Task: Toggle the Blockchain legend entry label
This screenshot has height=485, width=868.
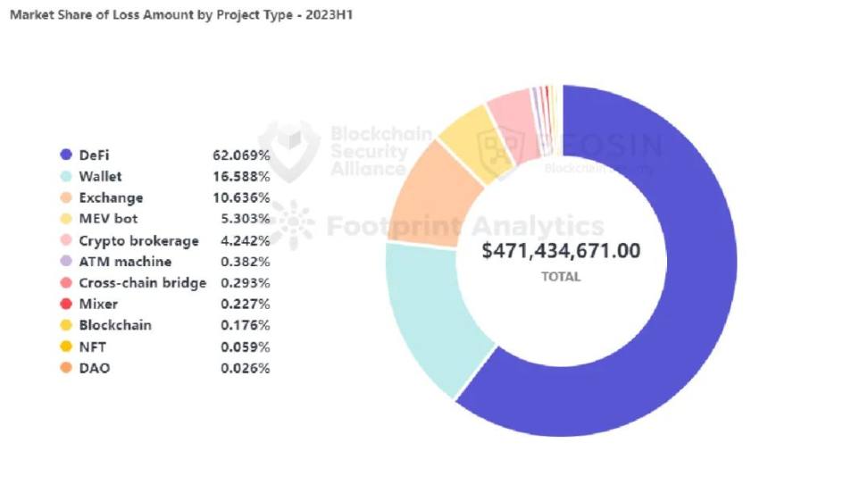Action: coord(114,325)
